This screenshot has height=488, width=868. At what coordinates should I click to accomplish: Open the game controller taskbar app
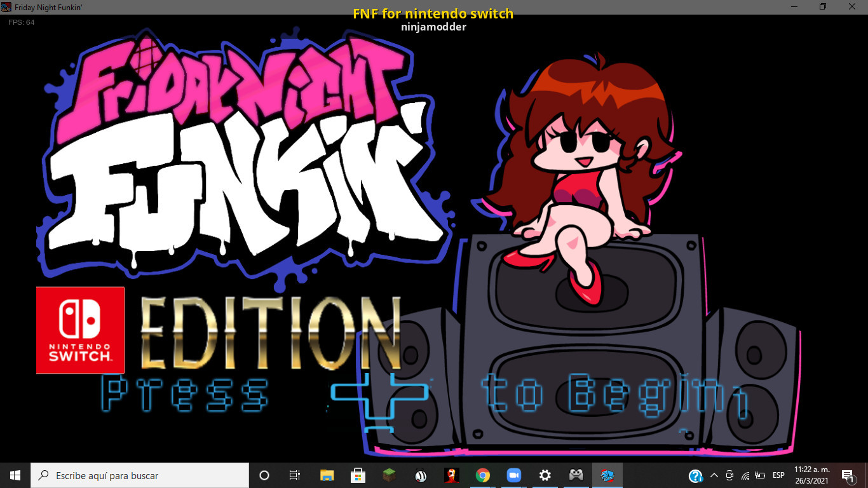coord(576,475)
